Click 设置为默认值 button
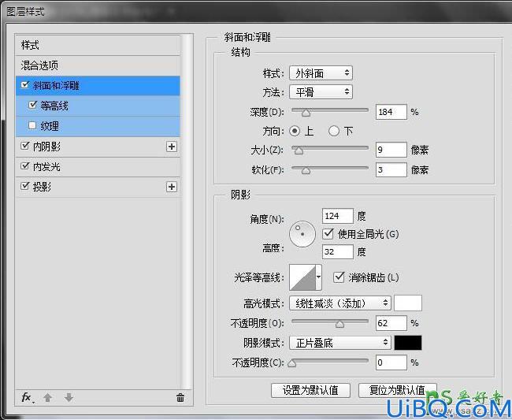 (310, 390)
